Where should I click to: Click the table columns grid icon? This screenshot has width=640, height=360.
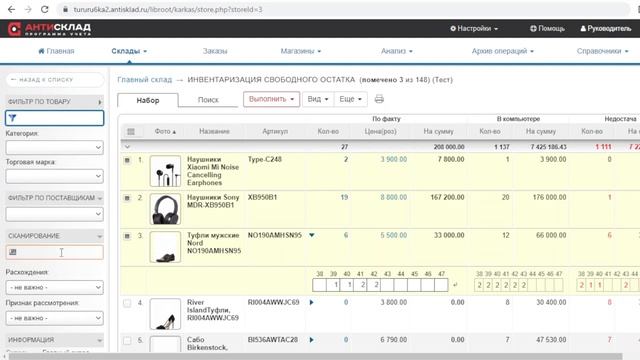coord(131,131)
